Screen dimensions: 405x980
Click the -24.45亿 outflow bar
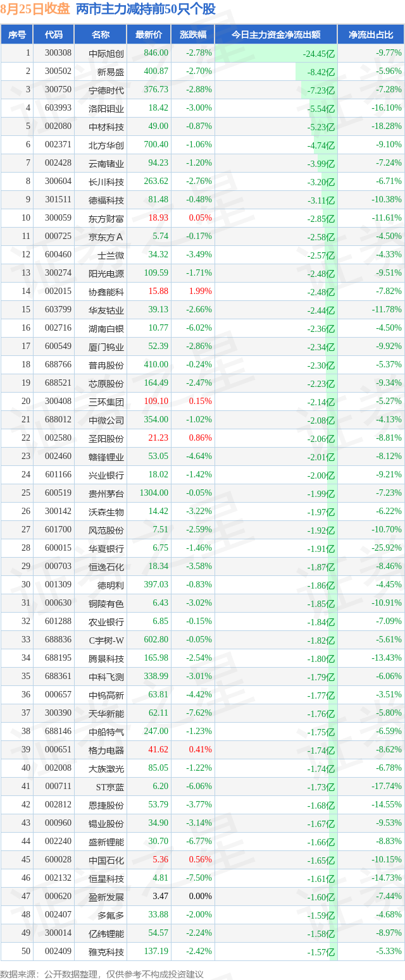(x=276, y=54)
